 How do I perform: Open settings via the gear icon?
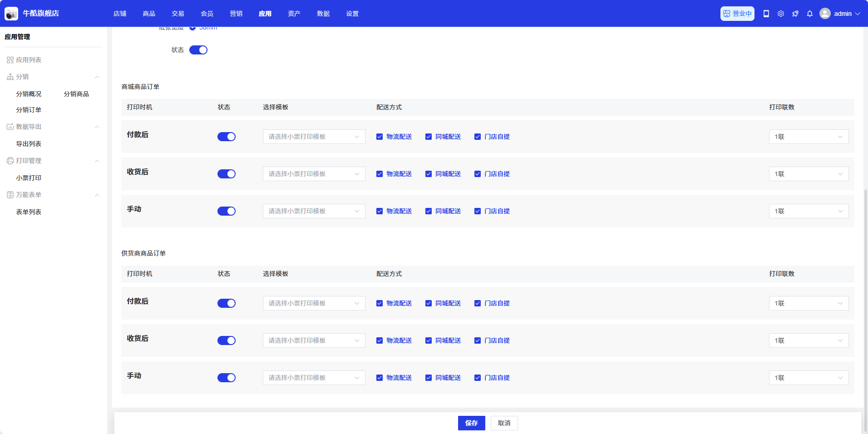781,14
